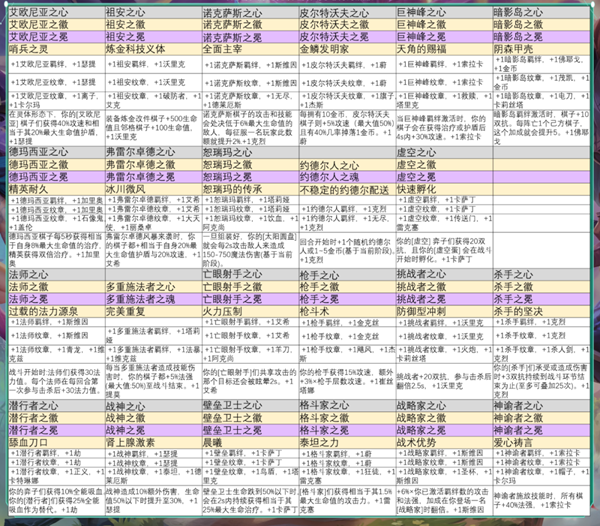Select the '挑战者之心' header cell
The width and height of the screenshot is (600, 526).
pos(444,274)
